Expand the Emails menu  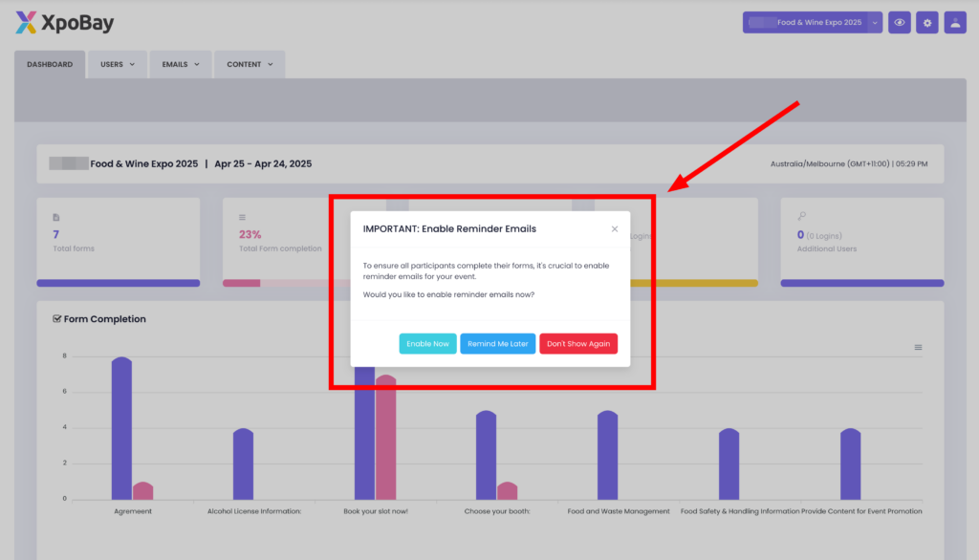181,65
